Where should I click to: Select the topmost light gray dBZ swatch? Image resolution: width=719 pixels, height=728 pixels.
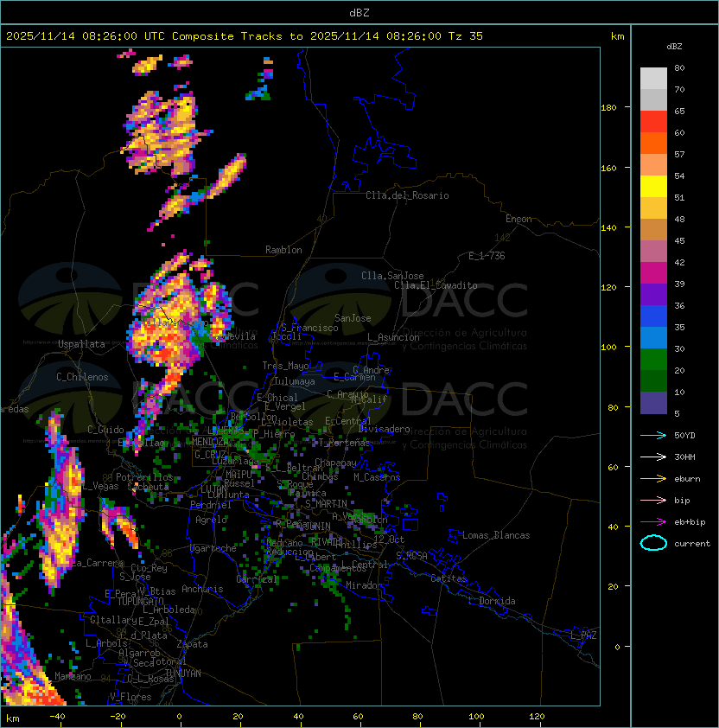653,78
